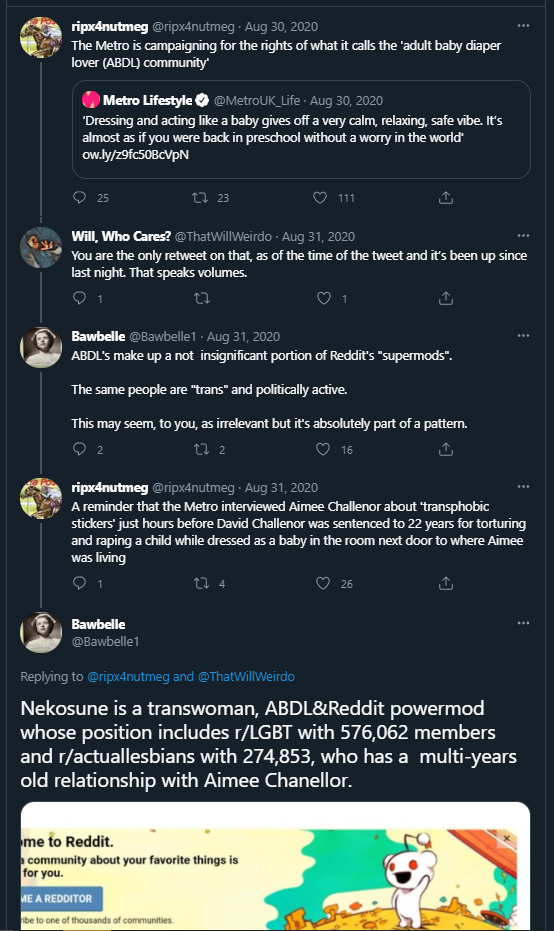Retweet Bawbelle's supermods tweet
554x931 pixels.
201,449
